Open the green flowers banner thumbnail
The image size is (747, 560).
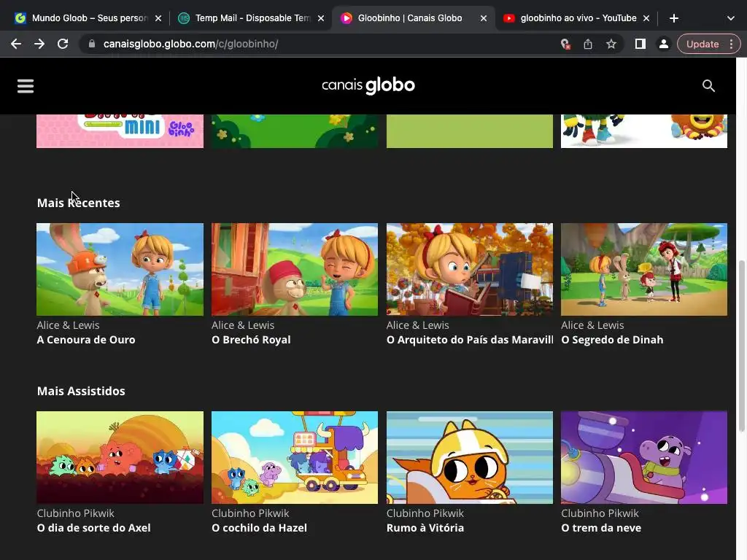tap(295, 131)
